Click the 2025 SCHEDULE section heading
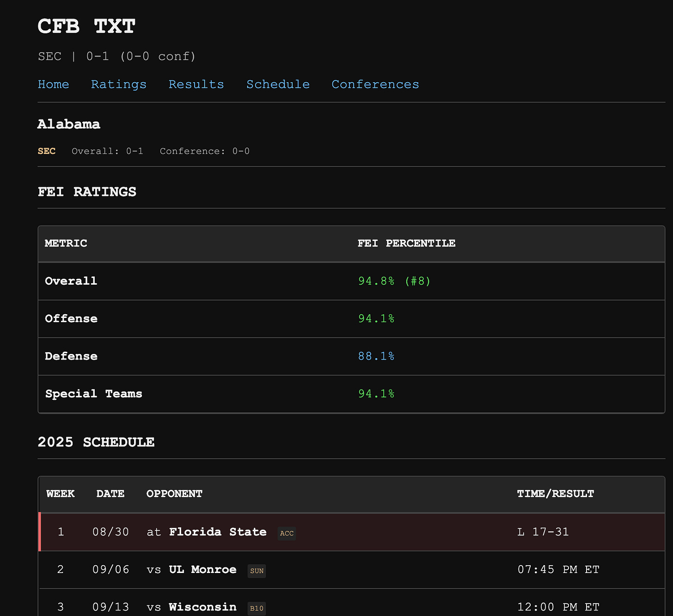Screen dimensions: 673x616 (96, 442)
